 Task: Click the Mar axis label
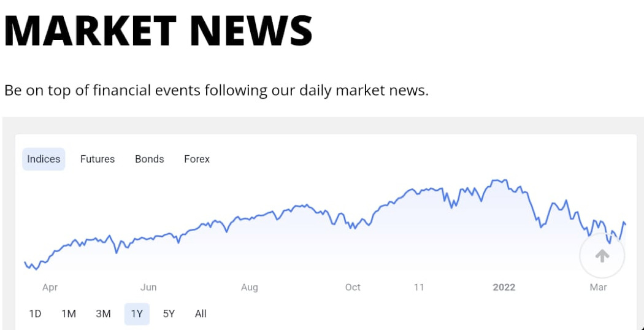tap(598, 287)
